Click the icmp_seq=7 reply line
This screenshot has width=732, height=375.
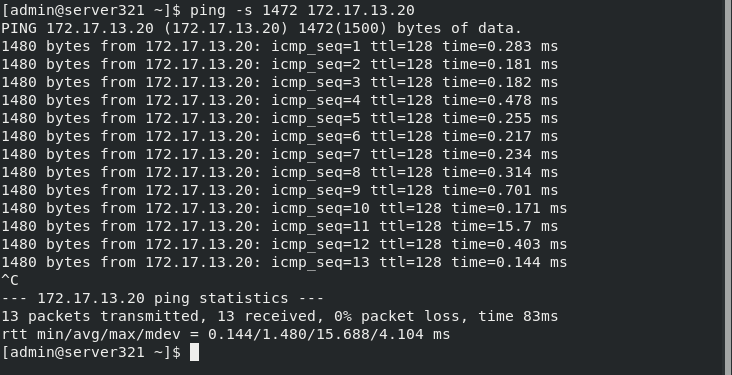(280, 154)
